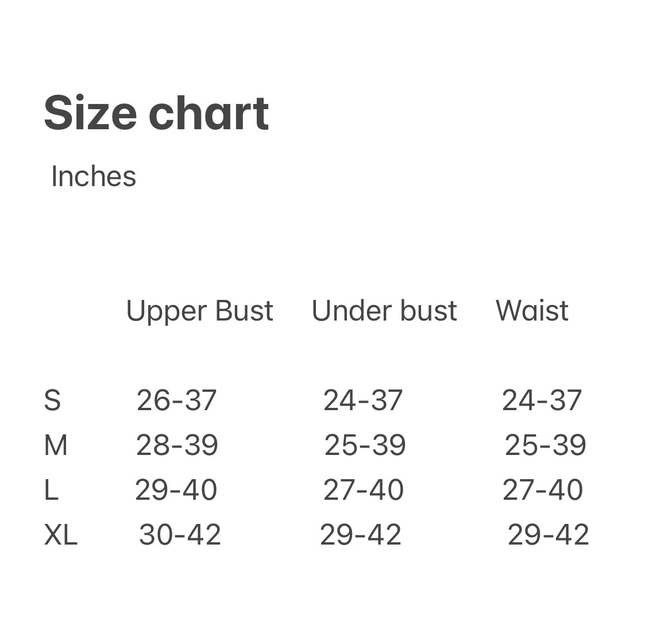Click the M Upper Bust value 28-39
The image size is (672, 625).
coord(177,445)
